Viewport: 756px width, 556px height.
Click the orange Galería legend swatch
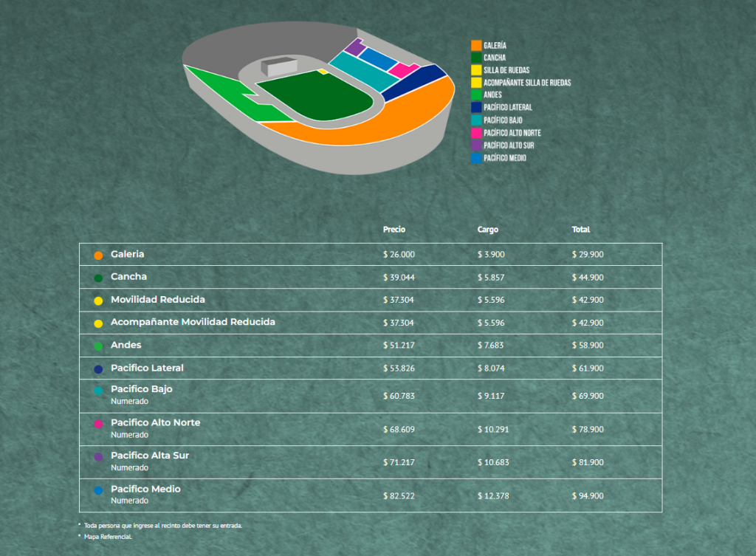[476, 45]
